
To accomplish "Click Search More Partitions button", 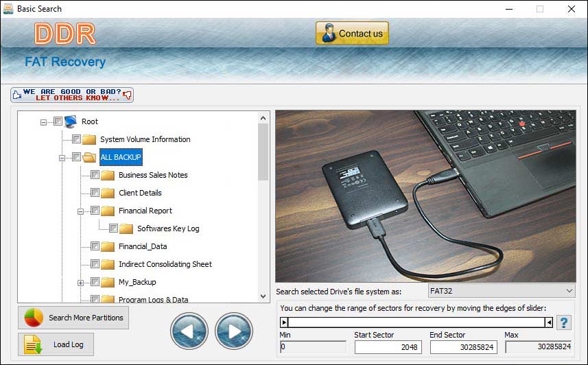I will [x=73, y=318].
